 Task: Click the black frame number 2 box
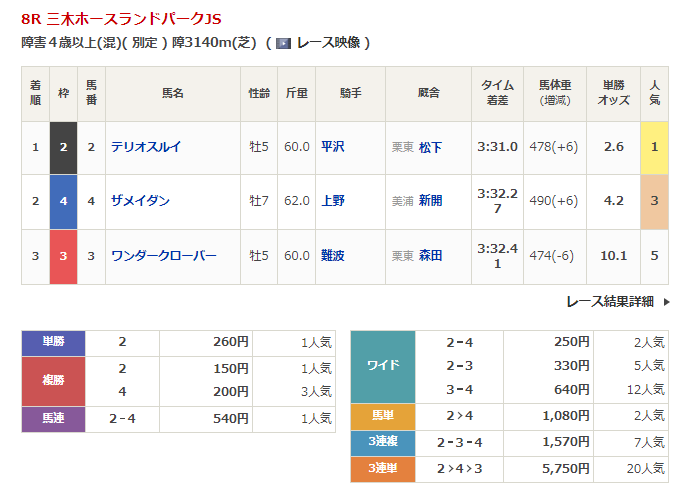click(64, 147)
